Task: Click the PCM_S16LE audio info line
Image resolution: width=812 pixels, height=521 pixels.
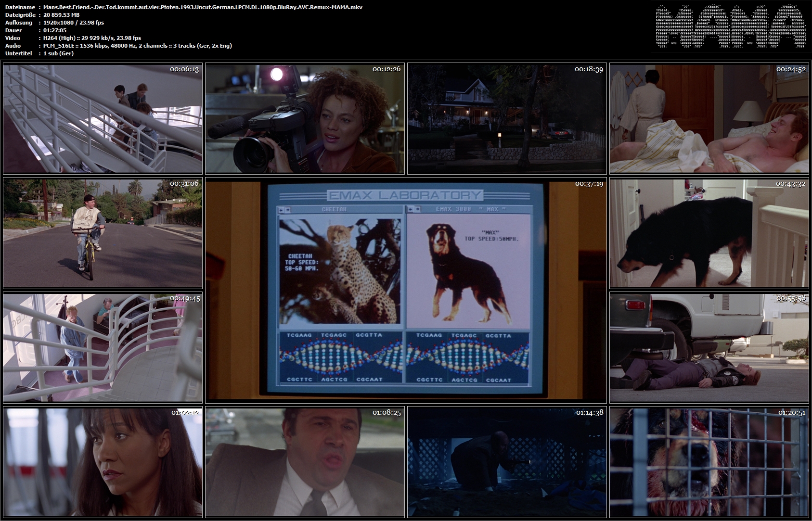Action: (138, 46)
